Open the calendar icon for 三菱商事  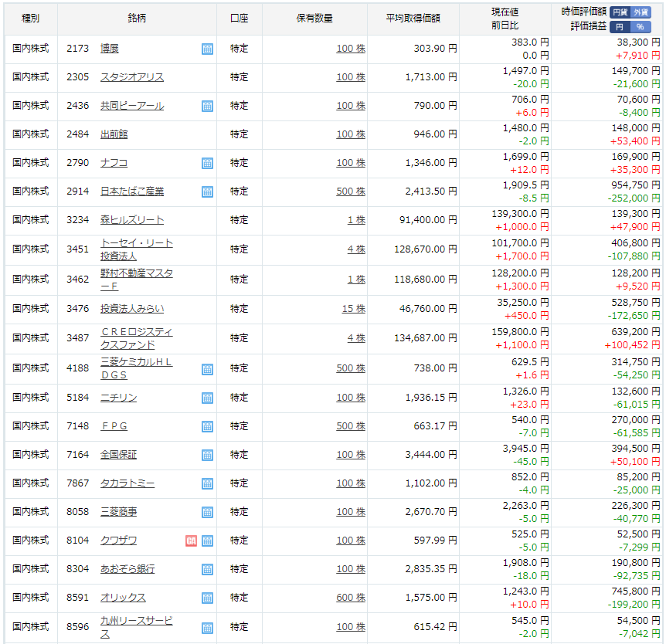[x=207, y=513]
